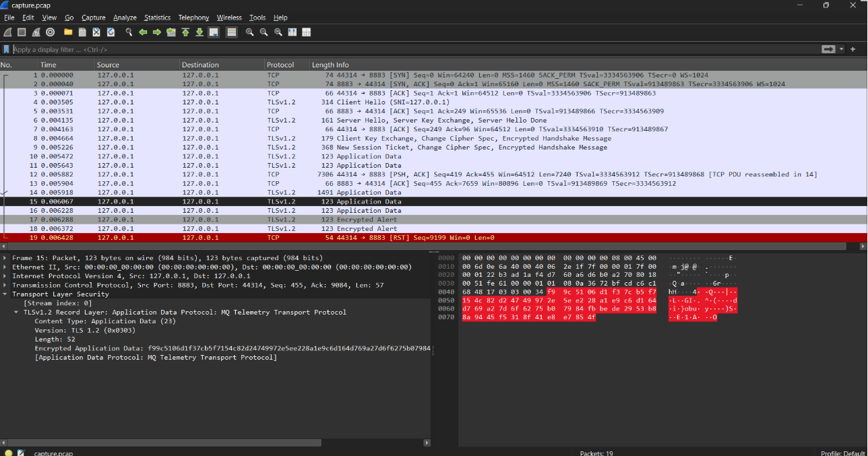The width and height of the screenshot is (868, 456).
Task: Open a capture file with the folder icon
Action: tap(68, 32)
